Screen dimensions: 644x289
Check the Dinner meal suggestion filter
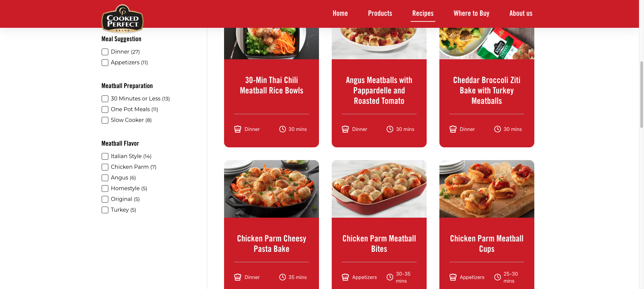(105, 52)
